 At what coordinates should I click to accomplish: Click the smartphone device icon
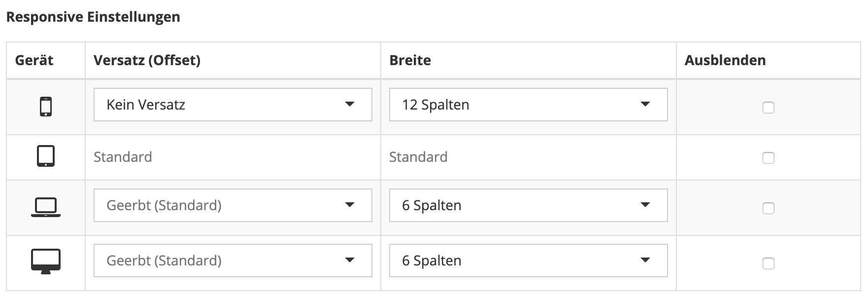point(46,107)
